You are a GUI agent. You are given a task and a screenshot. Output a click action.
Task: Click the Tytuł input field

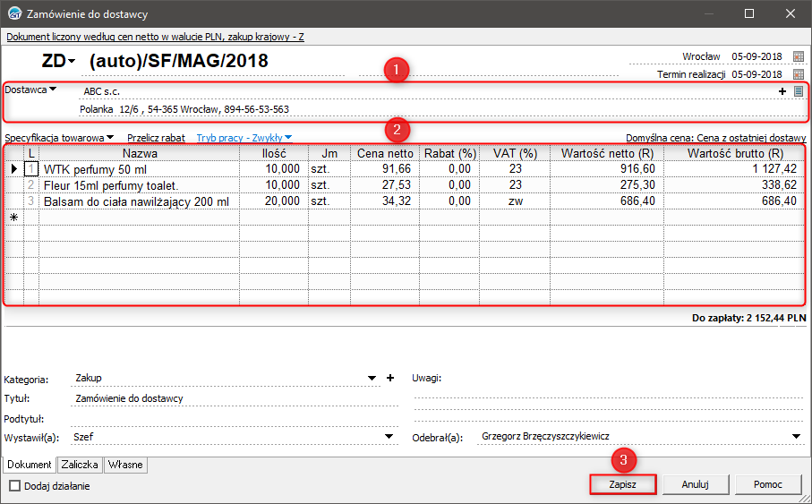coord(234,398)
